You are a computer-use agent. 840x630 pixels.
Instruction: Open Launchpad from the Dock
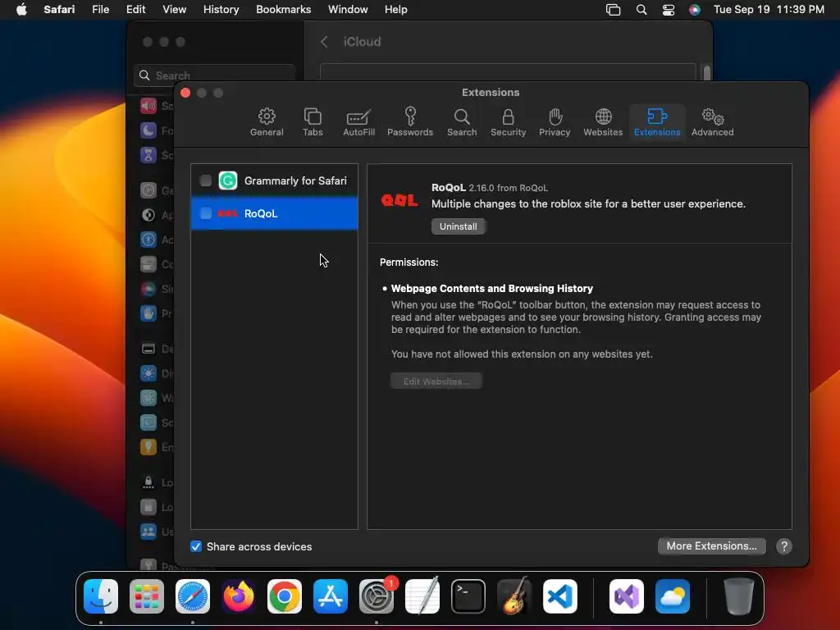tap(147, 596)
